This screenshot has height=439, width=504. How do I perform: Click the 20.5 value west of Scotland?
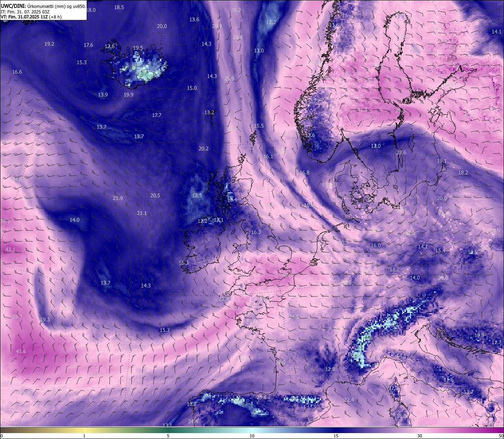pos(155,195)
